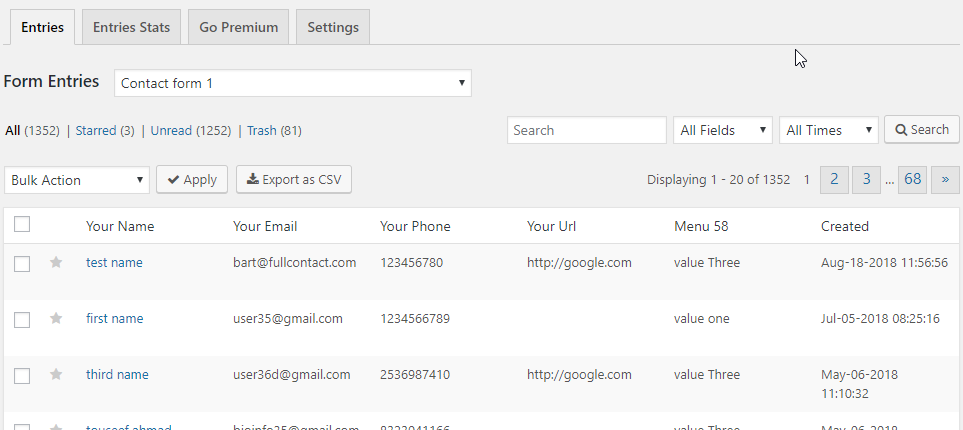963x430 pixels.
Task: Apply the selected bulk action
Action: click(192, 180)
